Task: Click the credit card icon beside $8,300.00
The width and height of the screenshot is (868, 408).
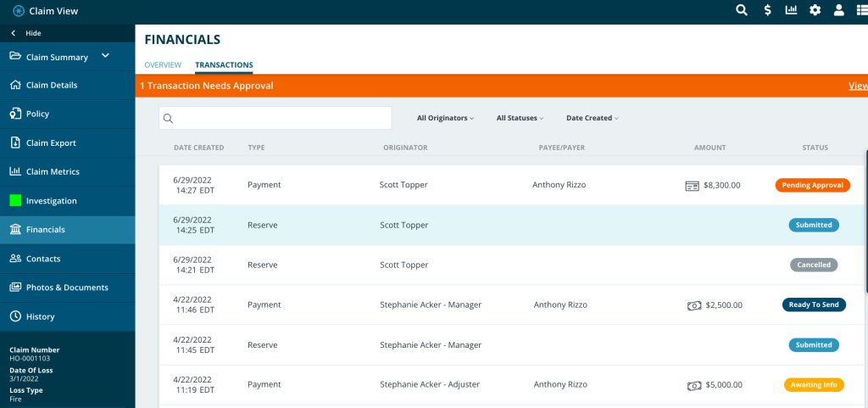Action: 692,186
